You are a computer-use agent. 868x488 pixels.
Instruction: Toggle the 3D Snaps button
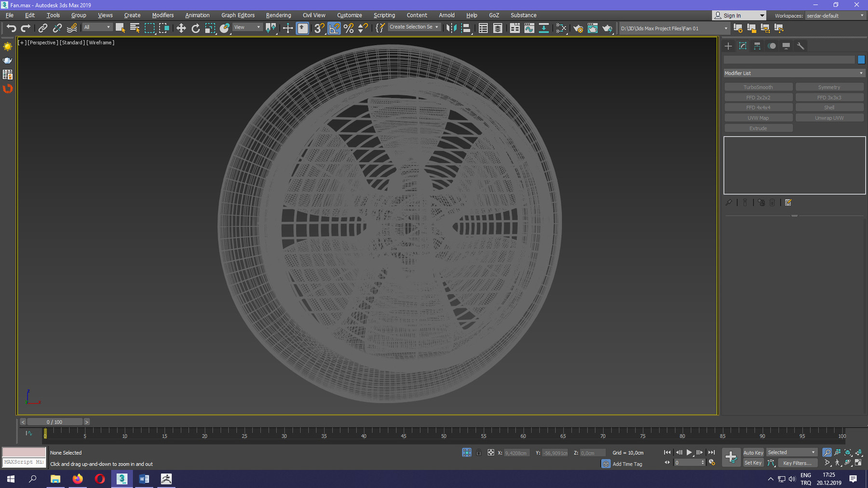click(319, 28)
